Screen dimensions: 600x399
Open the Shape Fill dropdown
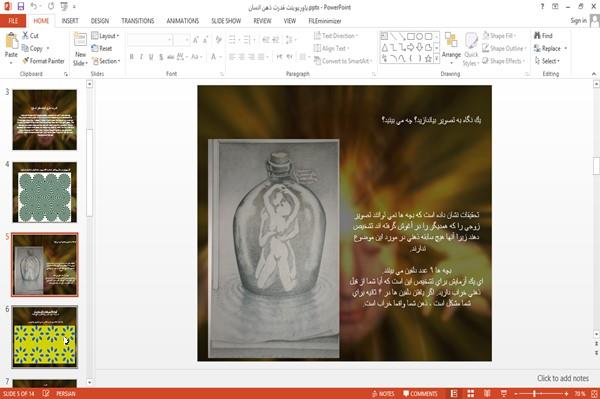click(499, 36)
